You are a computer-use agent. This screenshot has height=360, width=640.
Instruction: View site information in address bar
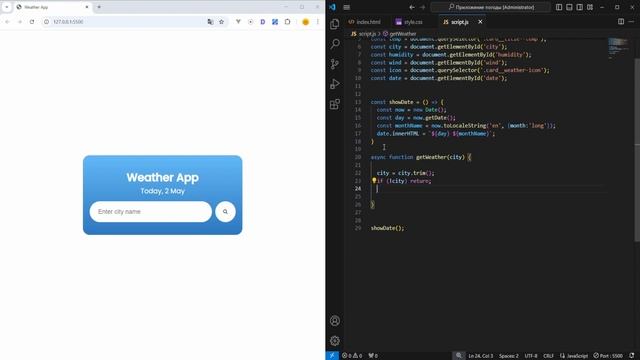(46, 22)
